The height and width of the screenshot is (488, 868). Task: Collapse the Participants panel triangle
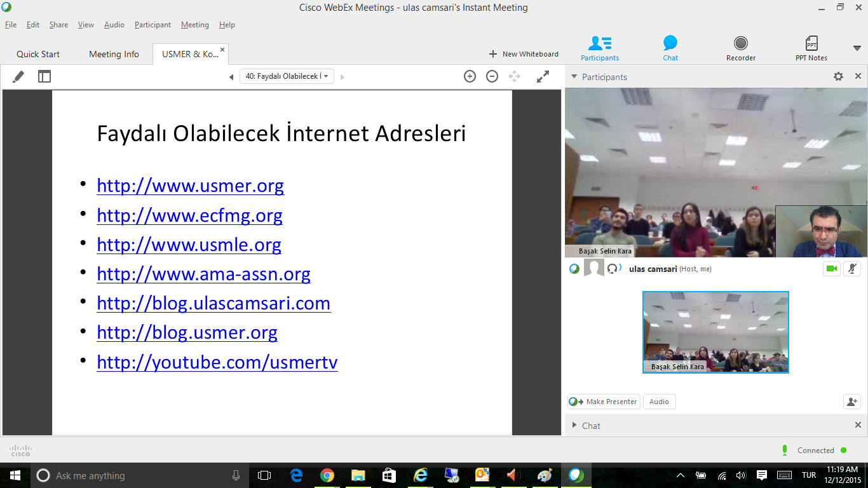[x=574, y=77]
